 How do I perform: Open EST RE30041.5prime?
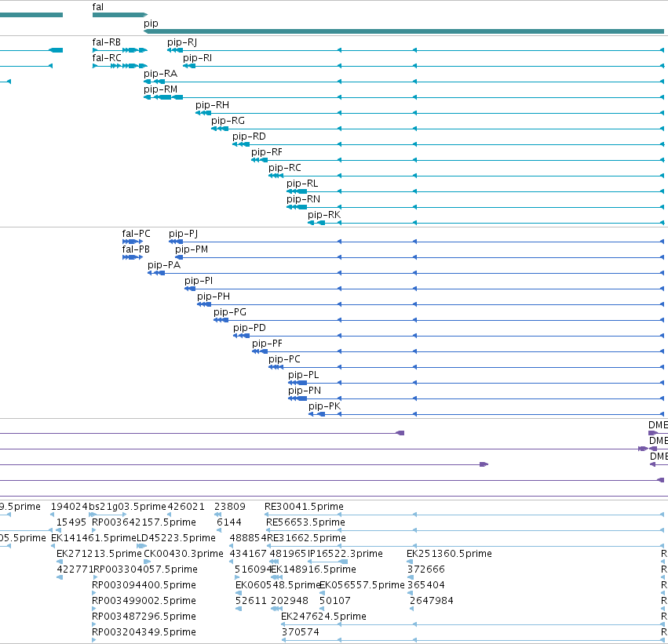click(x=304, y=507)
